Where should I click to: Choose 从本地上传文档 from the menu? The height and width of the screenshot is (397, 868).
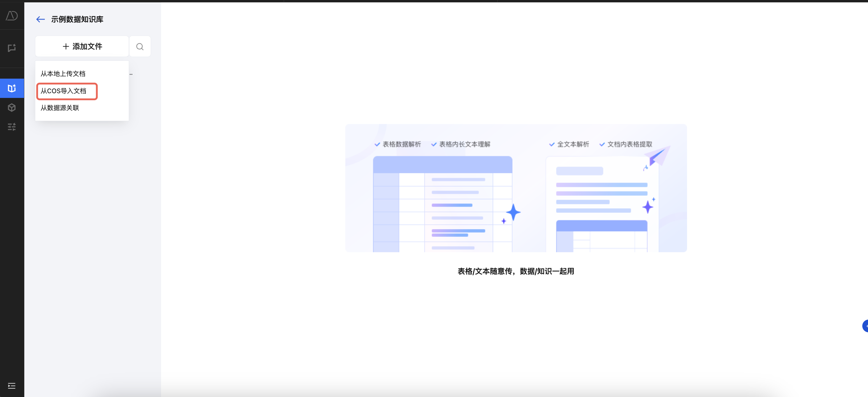click(x=63, y=74)
